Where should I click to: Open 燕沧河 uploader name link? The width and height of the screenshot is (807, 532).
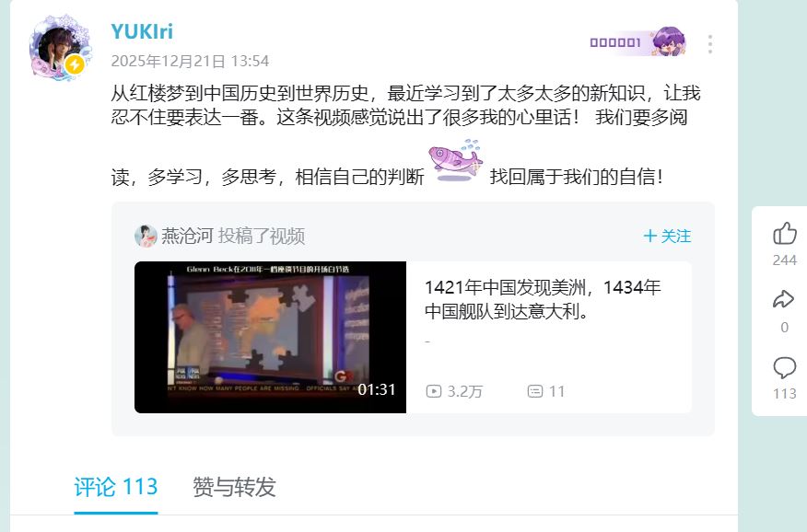coord(187,237)
